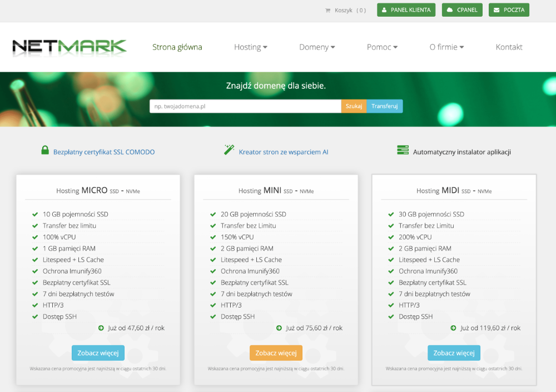
Task: Click the checkmark next to Dostęp SSH in MINI
Action: 213,316
